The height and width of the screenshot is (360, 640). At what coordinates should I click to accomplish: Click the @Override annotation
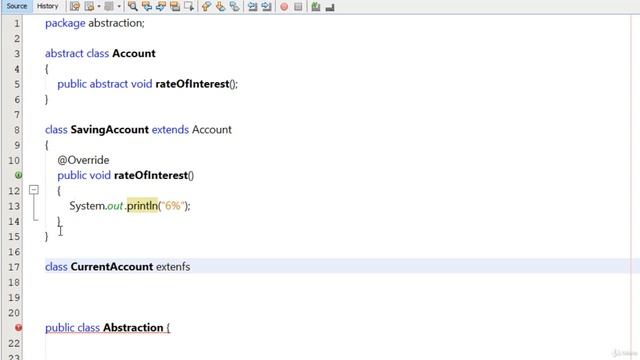tap(83, 160)
